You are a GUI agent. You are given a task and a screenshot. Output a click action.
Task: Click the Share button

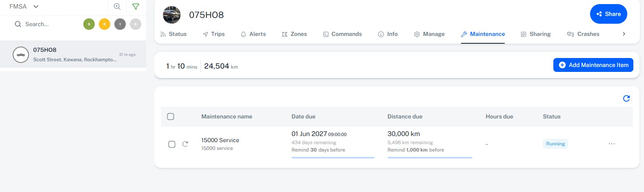[x=608, y=14]
